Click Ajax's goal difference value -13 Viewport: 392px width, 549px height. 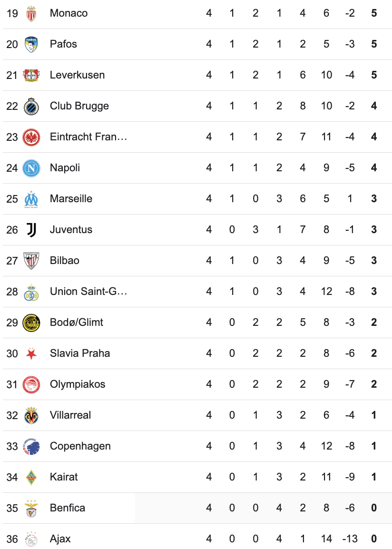[x=350, y=539]
